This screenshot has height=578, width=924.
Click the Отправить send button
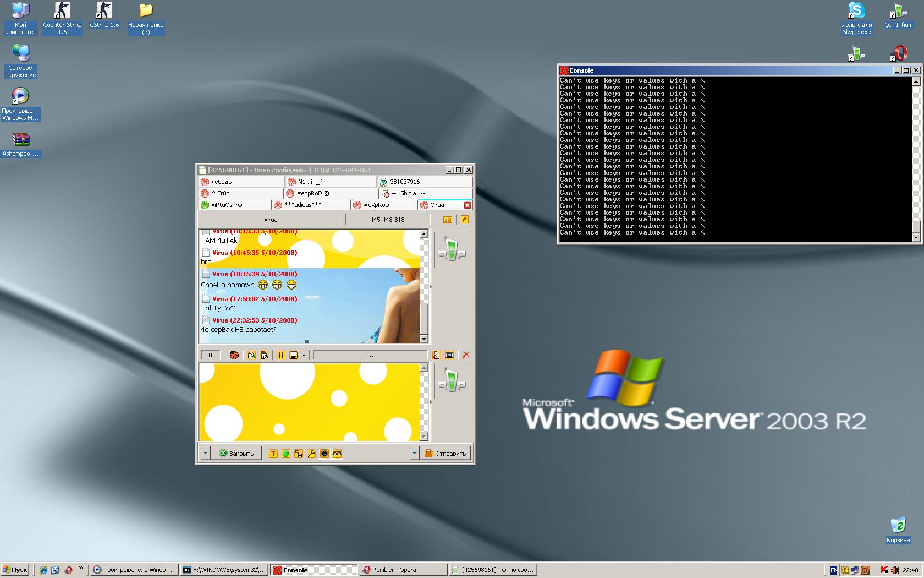[x=446, y=453]
